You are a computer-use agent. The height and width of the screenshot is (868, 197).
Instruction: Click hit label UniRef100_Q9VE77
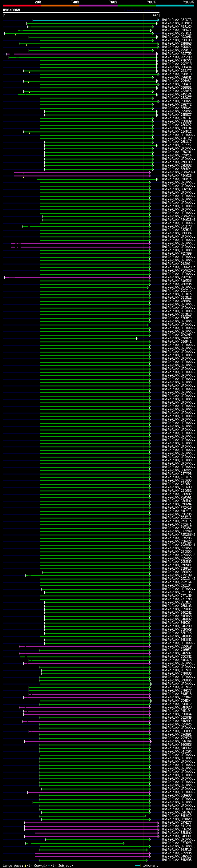click(x=177, y=822)
